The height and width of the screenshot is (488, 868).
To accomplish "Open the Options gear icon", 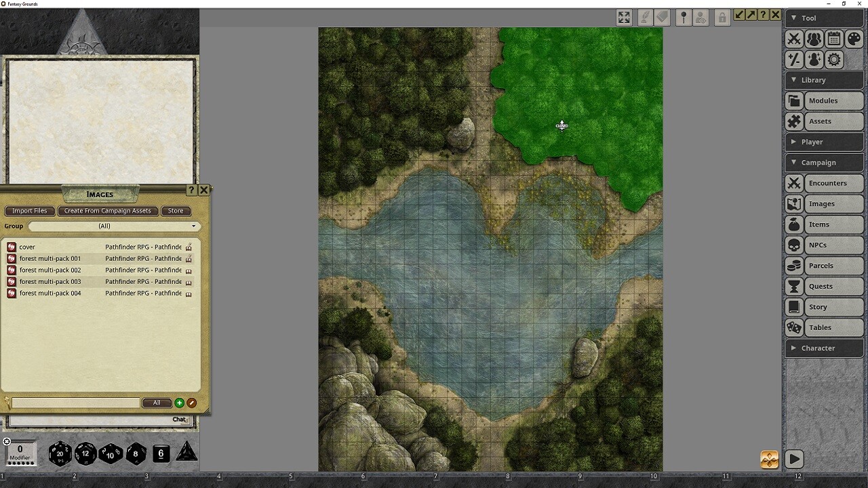I will (x=833, y=60).
